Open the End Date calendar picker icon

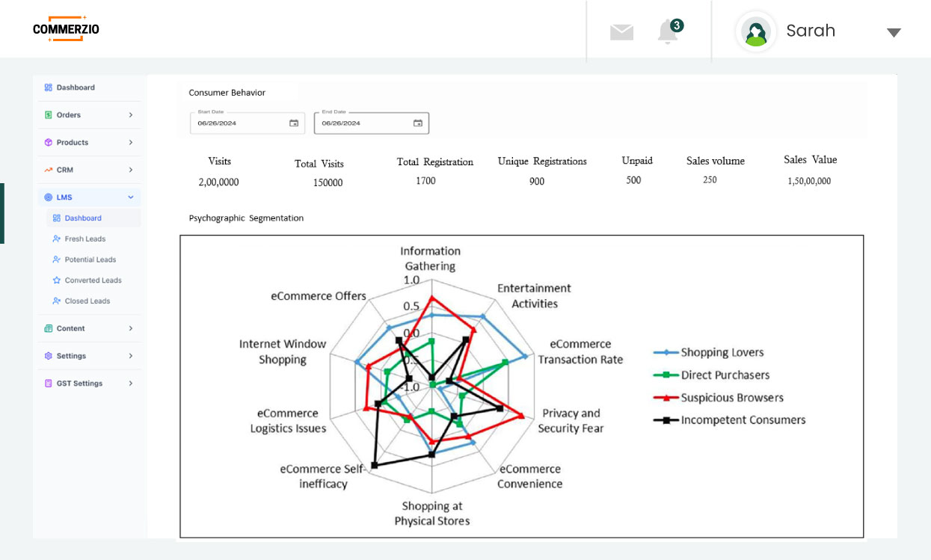[x=418, y=123]
